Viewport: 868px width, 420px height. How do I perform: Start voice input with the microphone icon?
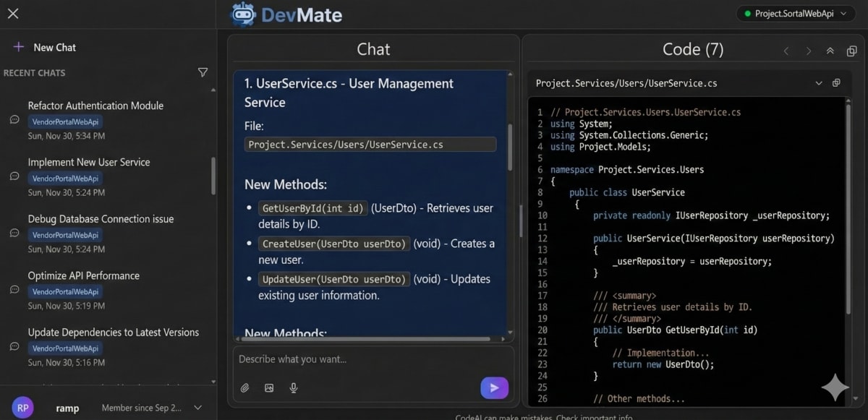293,387
